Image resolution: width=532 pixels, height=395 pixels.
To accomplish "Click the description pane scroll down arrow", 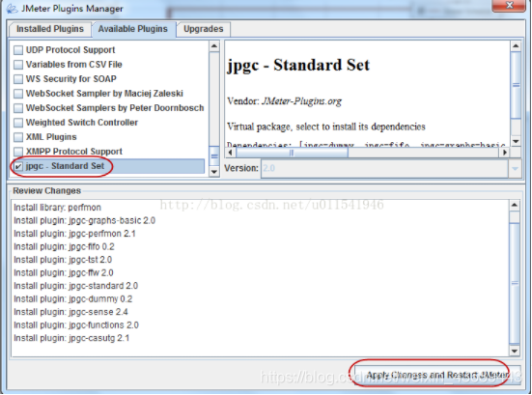I will coord(516,141).
